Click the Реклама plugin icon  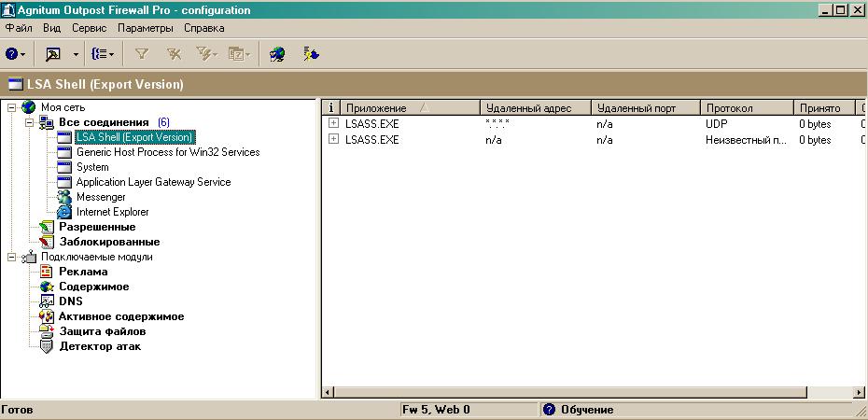pos(47,272)
